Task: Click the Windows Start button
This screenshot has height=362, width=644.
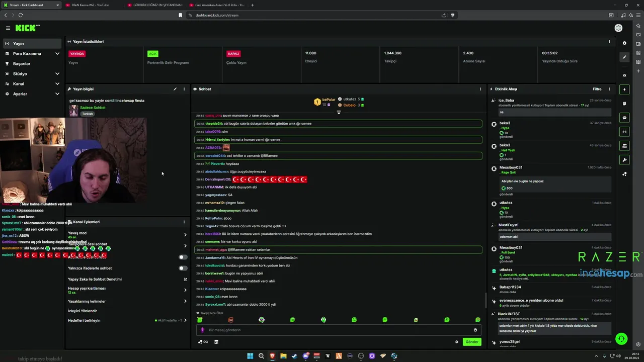Action: 250,356
